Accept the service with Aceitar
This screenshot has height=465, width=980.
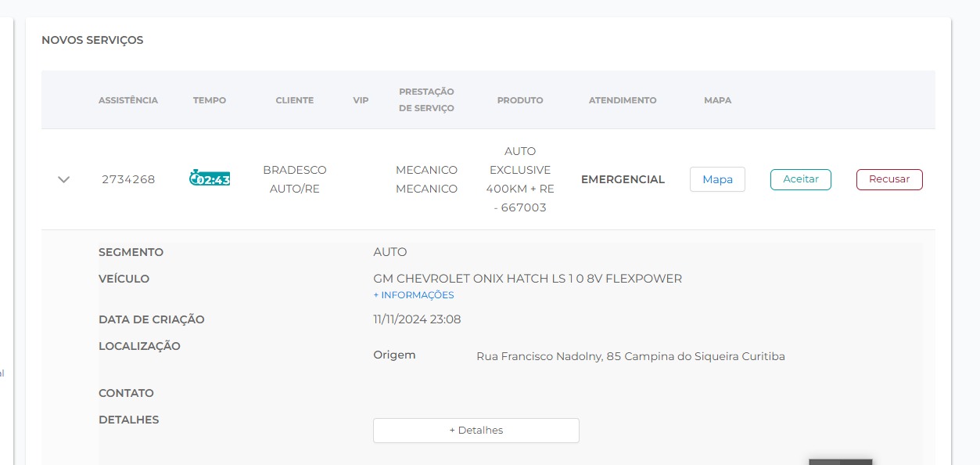click(801, 179)
